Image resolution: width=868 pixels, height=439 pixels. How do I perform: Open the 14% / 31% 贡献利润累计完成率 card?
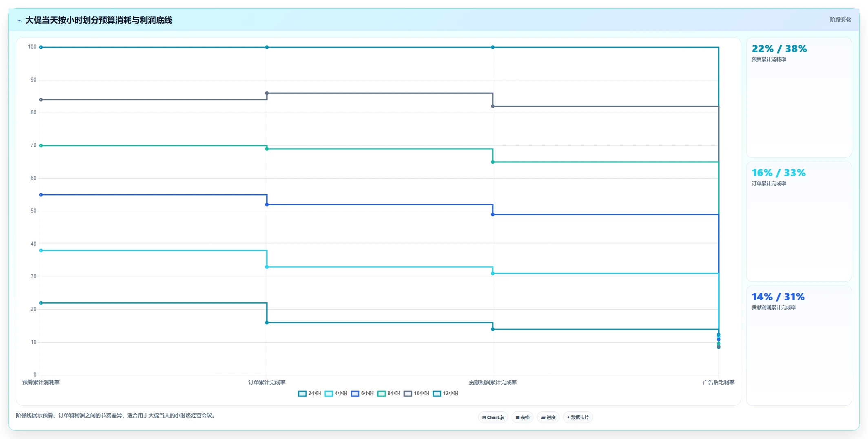click(799, 346)
